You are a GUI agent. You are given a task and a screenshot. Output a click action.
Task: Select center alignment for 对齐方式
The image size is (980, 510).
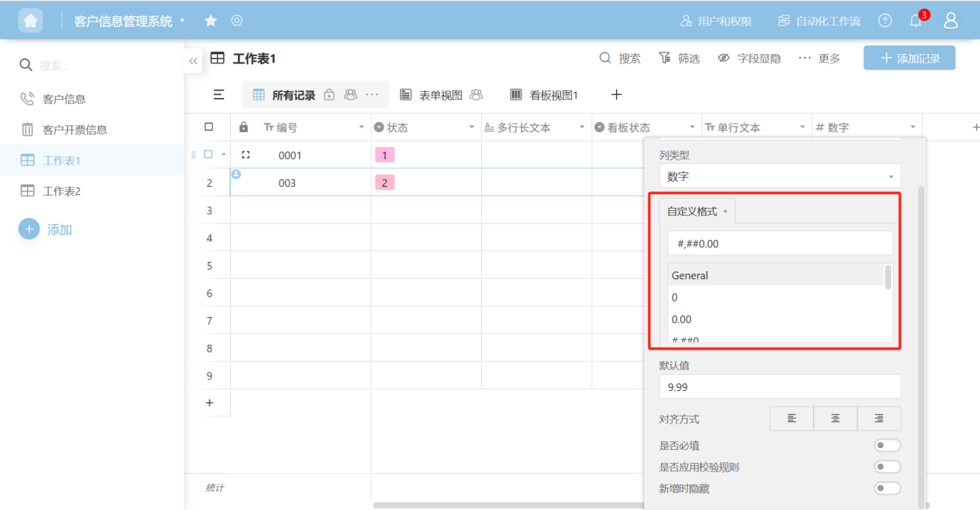point(835,418)
